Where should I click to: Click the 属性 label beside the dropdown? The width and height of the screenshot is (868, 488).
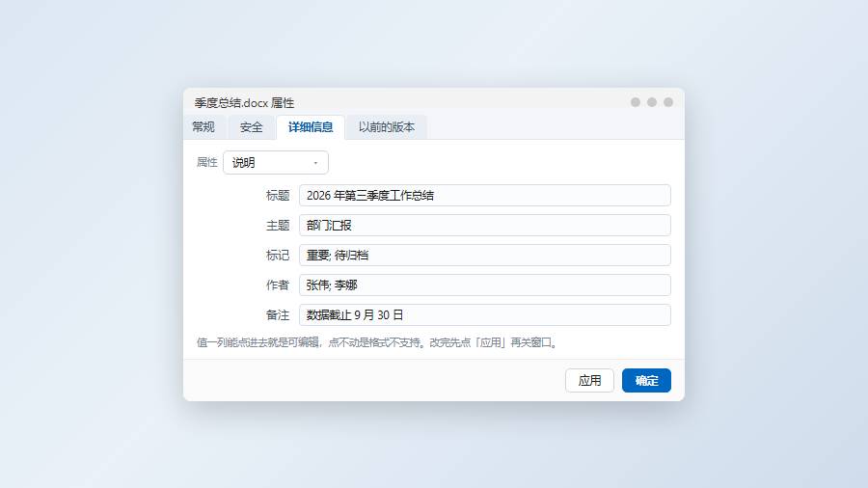[x=207, y=162]
